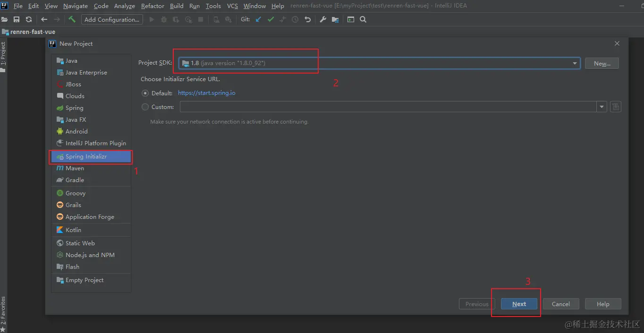The height and width of the screenshot is (333, 644).
Task: Click the Git Show History clock icon
Action: (x=295, y=19)
